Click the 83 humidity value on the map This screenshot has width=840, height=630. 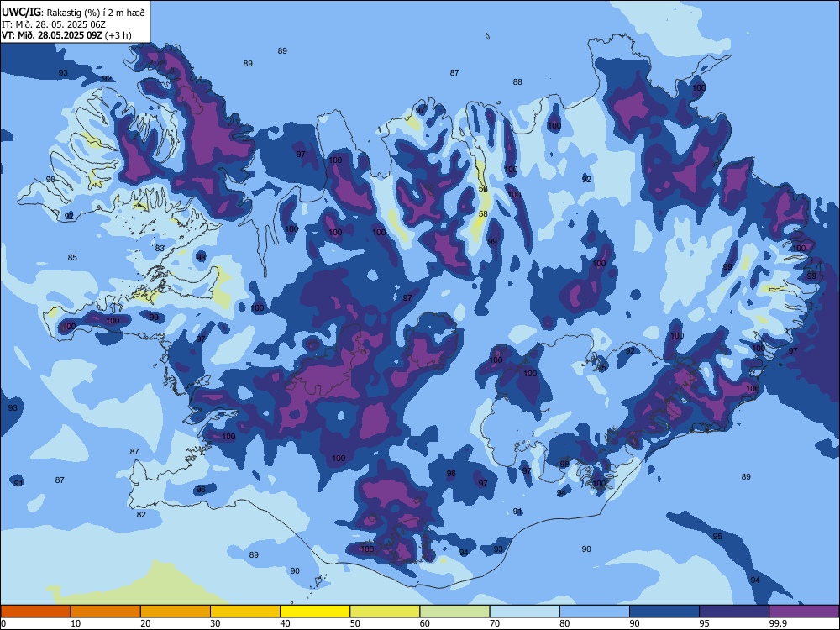pos(160,248)
